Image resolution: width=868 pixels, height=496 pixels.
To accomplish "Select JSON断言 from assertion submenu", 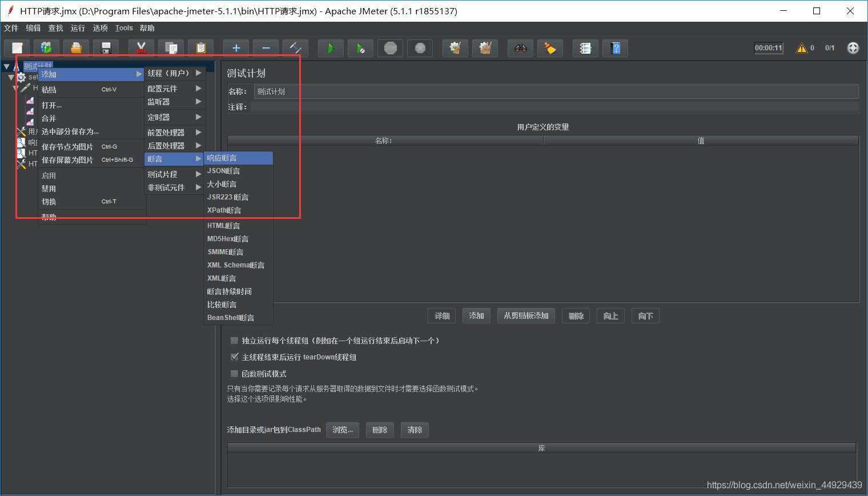I will [x=238, y=171].
